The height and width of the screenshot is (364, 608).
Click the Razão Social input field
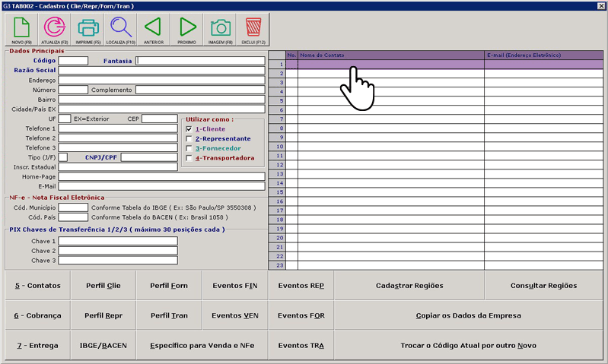pos(161,70)
